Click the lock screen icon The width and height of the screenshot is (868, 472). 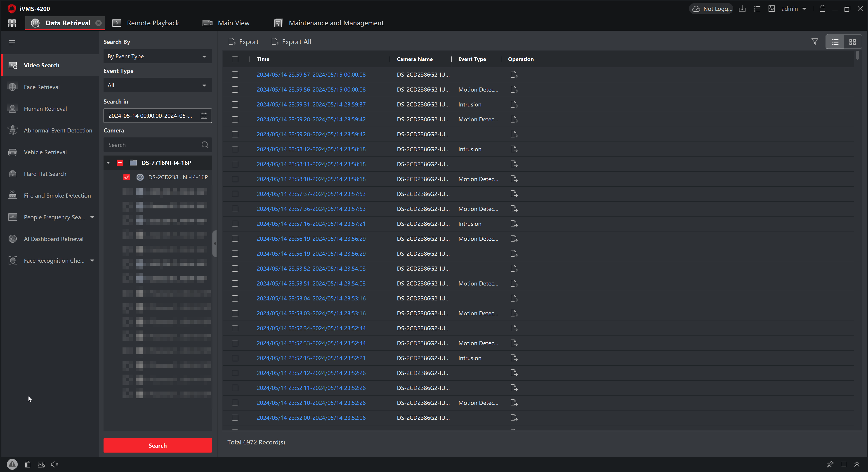tap(822, 9)
